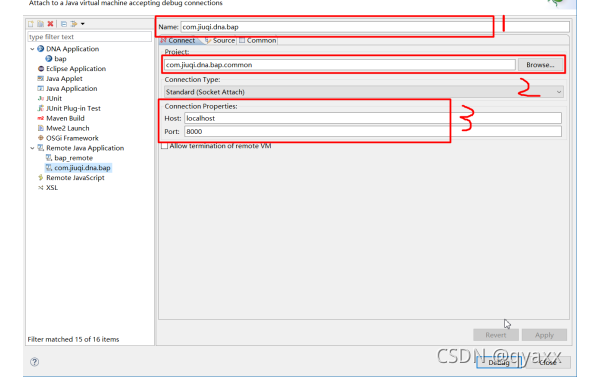Click OSGi Framework icon
This screenshot has width=592, height=388.
coord(41,138)
